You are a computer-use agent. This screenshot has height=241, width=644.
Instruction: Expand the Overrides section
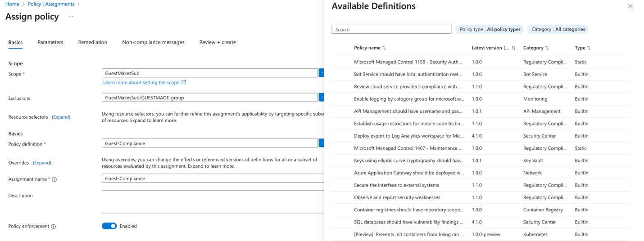(42, 163)
